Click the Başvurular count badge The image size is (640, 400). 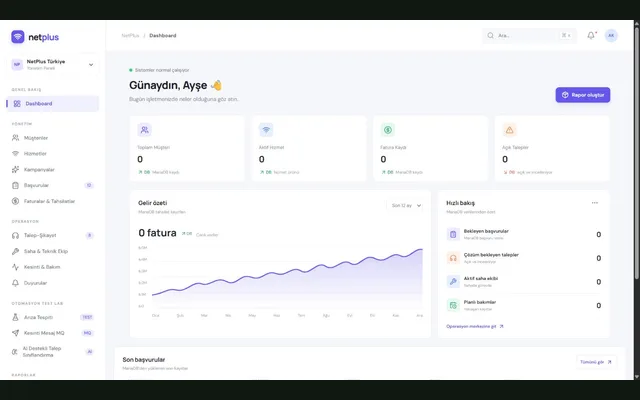[89, 185]
